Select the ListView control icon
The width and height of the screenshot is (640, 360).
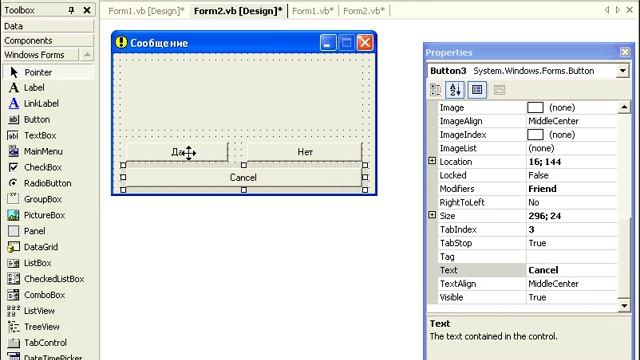[13, 311]
